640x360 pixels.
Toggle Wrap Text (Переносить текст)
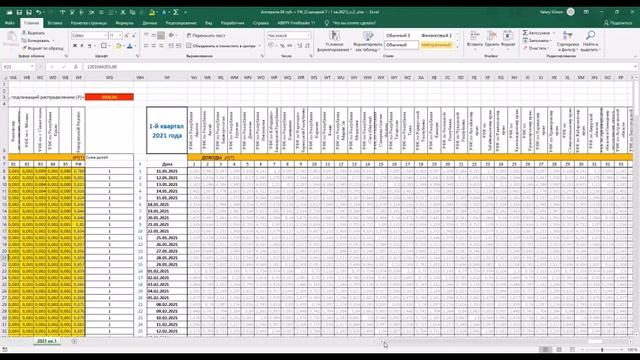pyautogui.click(x=206, y=36)
